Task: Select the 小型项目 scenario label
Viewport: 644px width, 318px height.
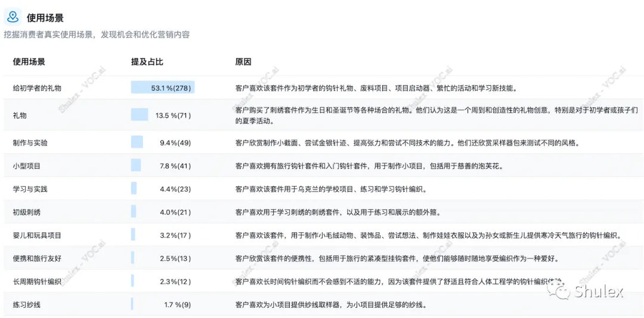Action: tap(27, 166)
